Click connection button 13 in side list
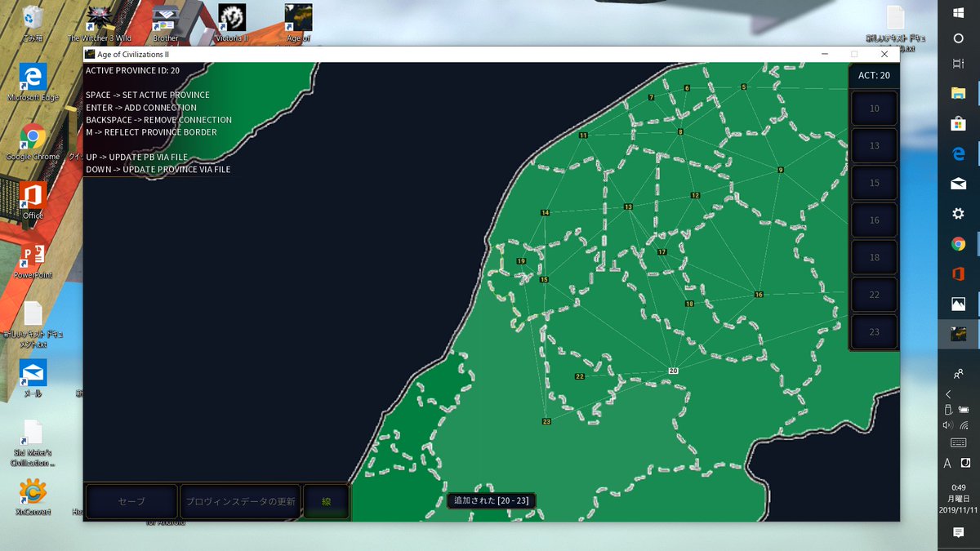This screenshot has height=551, width=980. coord(874,146)
